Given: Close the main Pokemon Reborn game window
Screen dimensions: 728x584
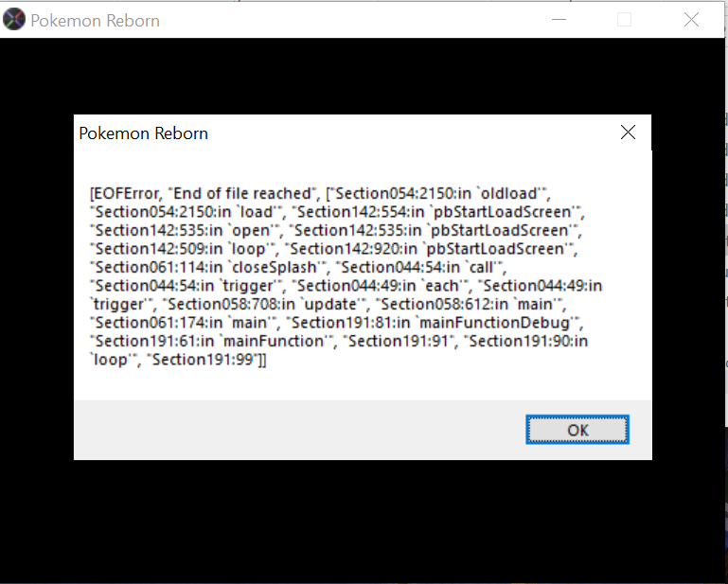Looking at the screenshot, I should tap(691, 20).
